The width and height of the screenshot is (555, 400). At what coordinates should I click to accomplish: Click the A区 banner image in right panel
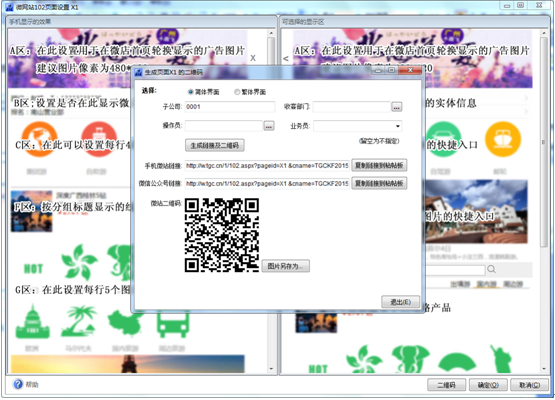click(412, 58)
